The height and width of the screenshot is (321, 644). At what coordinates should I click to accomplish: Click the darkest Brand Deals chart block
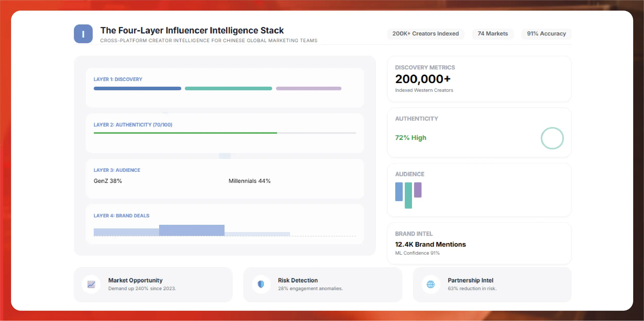coord(192,230)
